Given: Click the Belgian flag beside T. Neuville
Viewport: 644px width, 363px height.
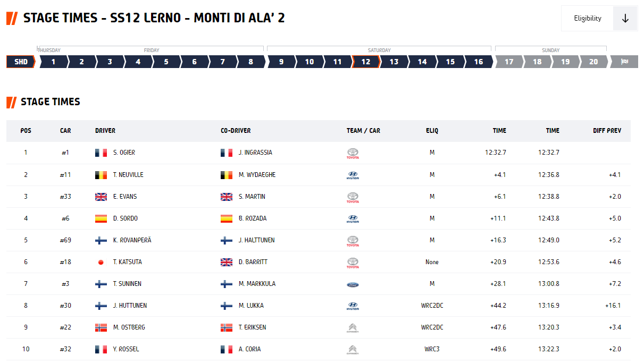Looking at the screenshot, I should click(x=101, y=175).
